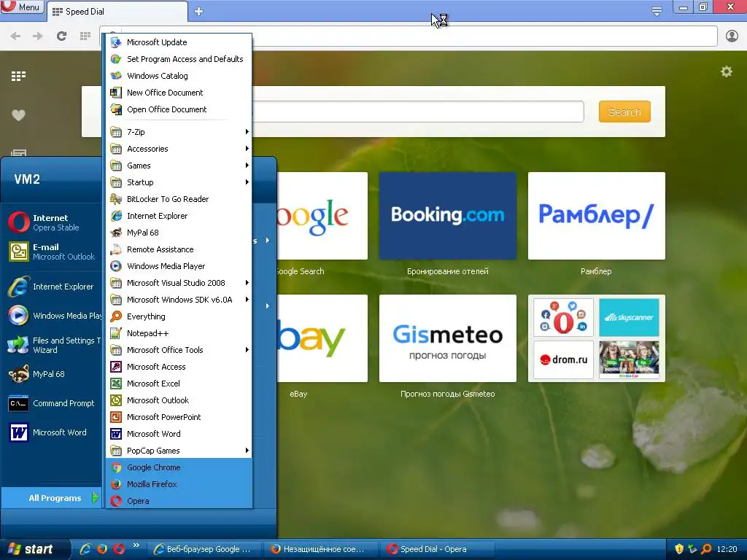Launch Microsoft Access

[x=179, y=367]
